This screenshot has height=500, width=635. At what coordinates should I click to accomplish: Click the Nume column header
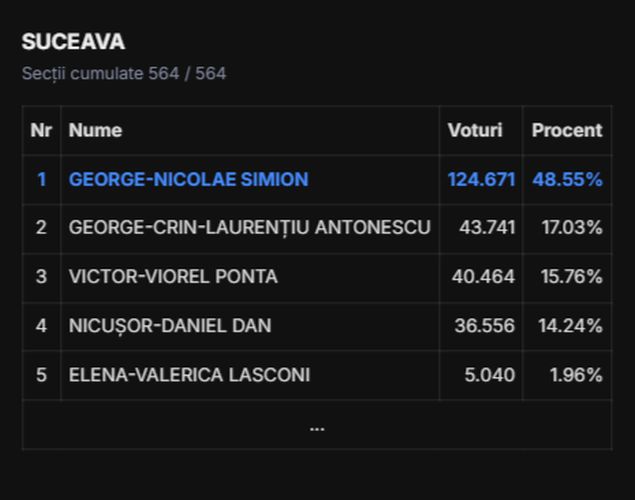coord(96,130)
